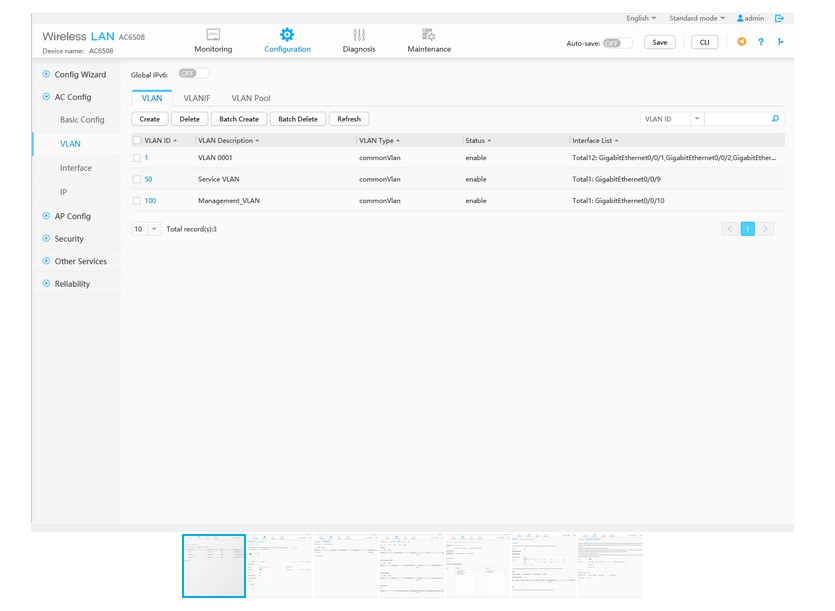
Task: Click the search magnifier icon in VLAN filter
Action: click(x=775, y=119)
